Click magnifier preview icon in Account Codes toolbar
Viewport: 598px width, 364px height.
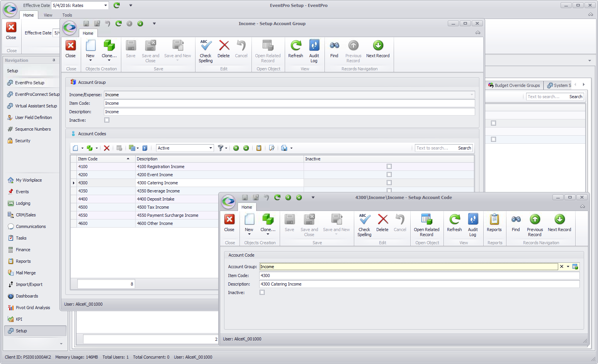pyautogui.click(x=272, y=148)
